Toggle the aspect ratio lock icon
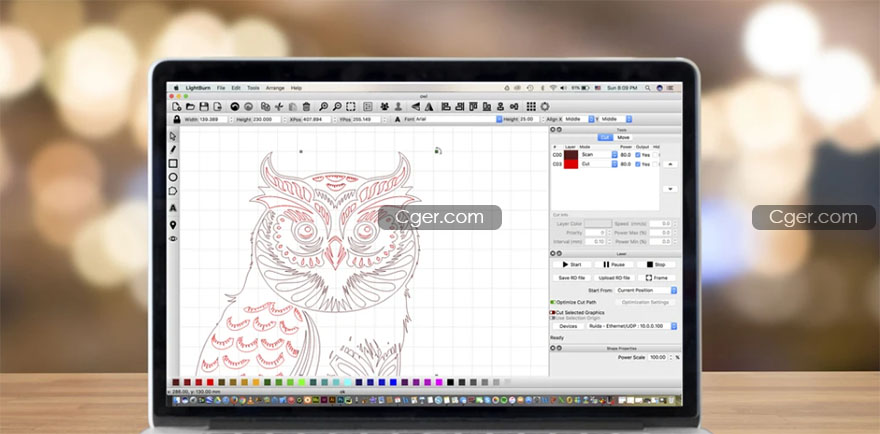Viewport: 880px width, 434px height. (177, 119)
